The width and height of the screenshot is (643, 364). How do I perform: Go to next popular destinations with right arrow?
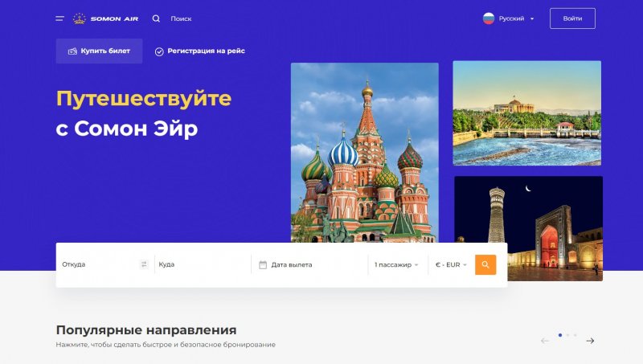pyautogui.click(x=590, y=341)
